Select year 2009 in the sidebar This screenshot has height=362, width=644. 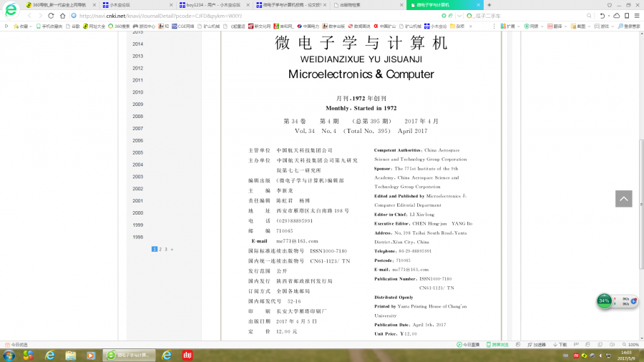tap(137, 104)
